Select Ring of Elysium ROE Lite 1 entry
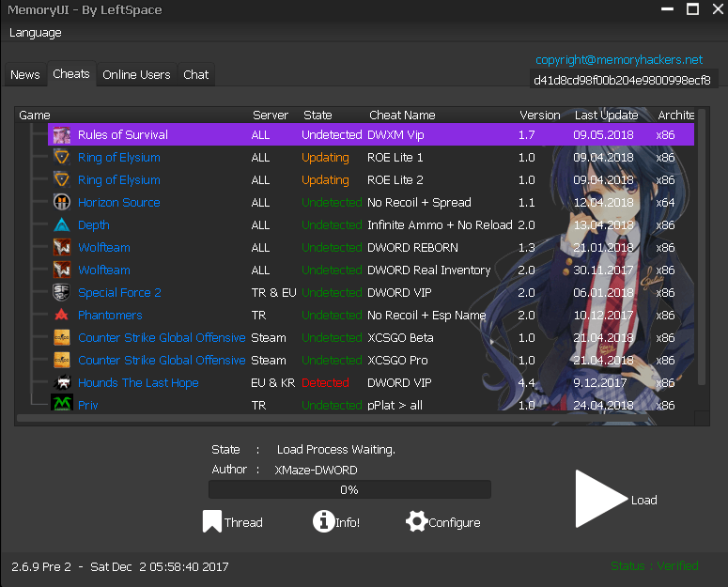Screen dimensions: 728x587 pos(371,157)
